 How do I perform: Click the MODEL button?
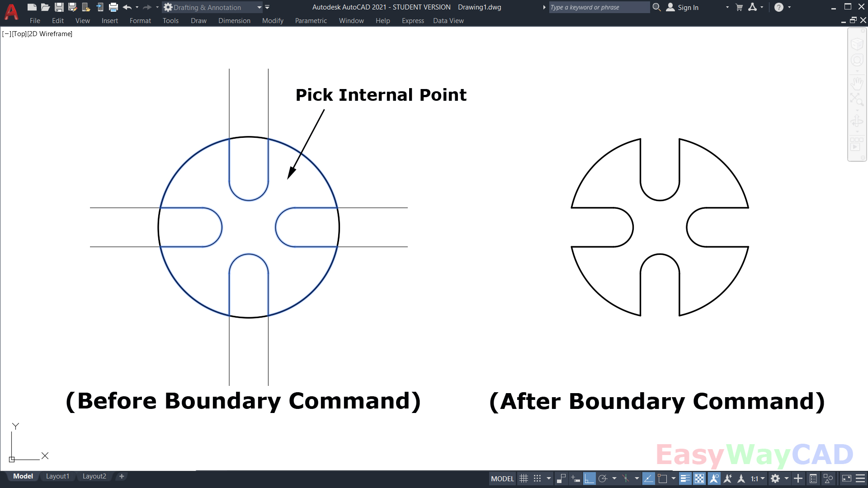coord(502,478)
